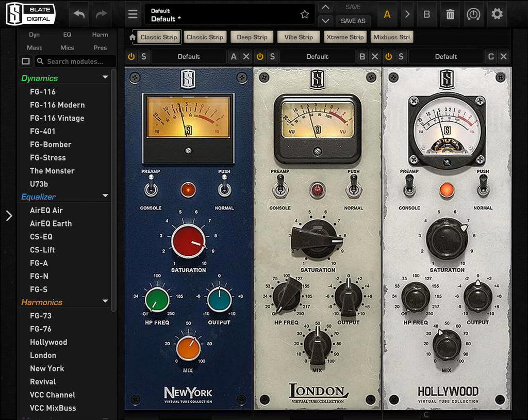528x420 pixels.
Task: Flip New York PREAMP/CONSOLE switch
Action: [151, 187]
